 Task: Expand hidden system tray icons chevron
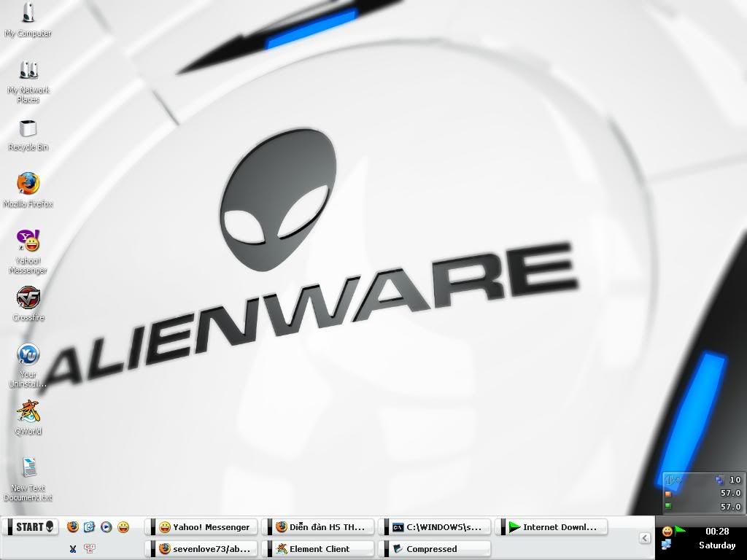(645, 538)
